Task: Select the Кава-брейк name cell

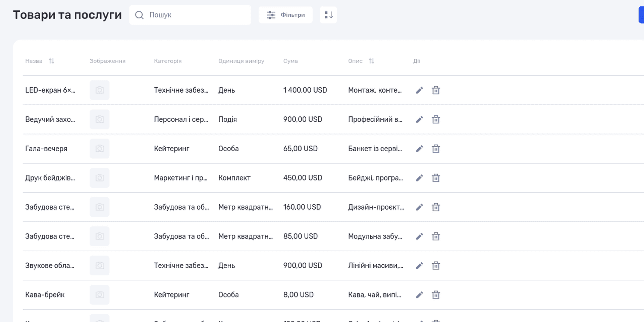Action: [x=45, y=295]
